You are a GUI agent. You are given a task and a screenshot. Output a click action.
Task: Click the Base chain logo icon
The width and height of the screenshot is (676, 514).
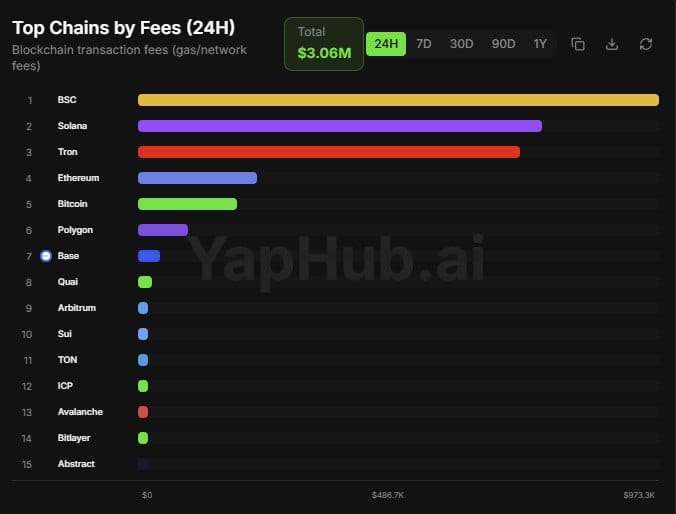[46, 256]
